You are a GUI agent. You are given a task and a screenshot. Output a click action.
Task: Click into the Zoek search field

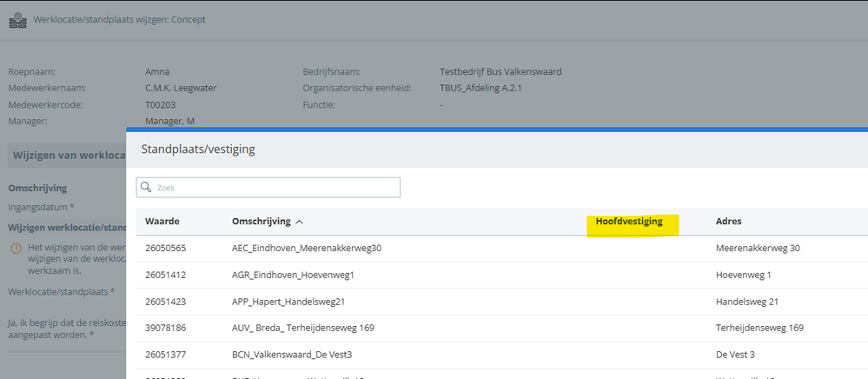268,187
